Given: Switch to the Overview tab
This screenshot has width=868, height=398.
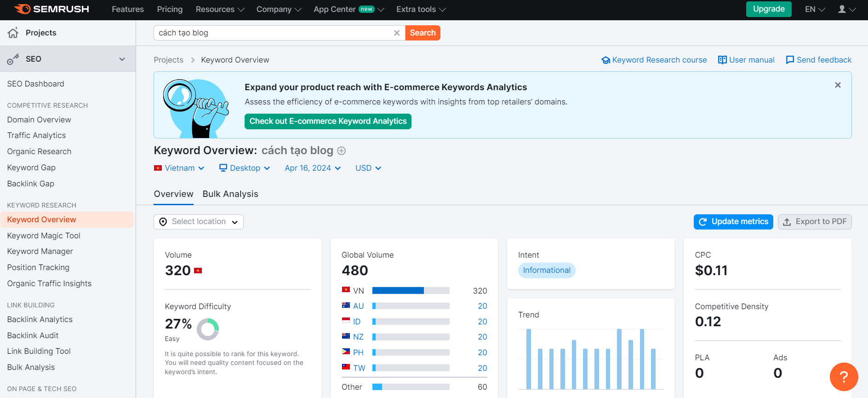Looking at the screenshot, I should pyautogui.click(x=173, y=194).
